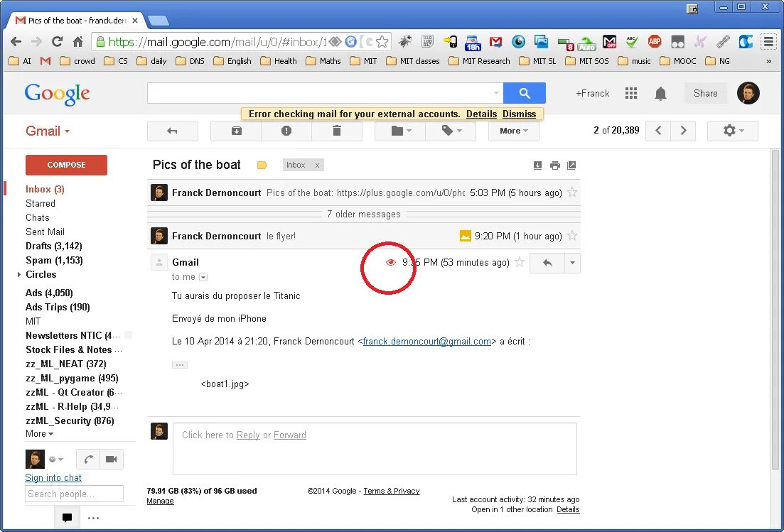The width and height of the screenshot is (784, 532).
Task: Open Inbox (3) folder
Action: click(45, 190)
